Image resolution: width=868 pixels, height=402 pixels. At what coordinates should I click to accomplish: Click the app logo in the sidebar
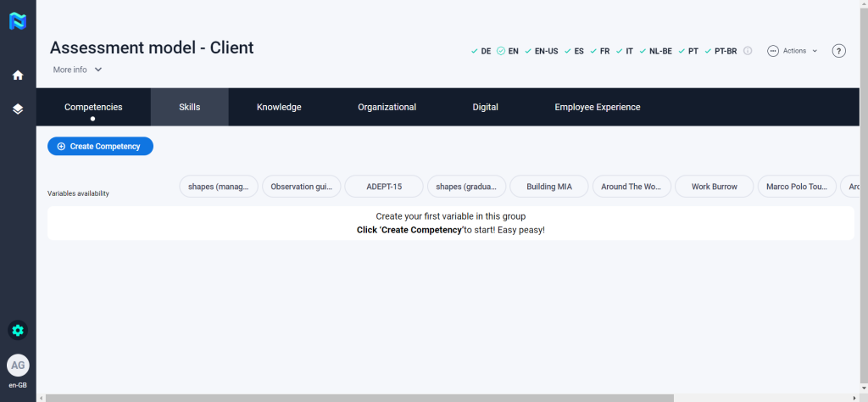[18, 21]
